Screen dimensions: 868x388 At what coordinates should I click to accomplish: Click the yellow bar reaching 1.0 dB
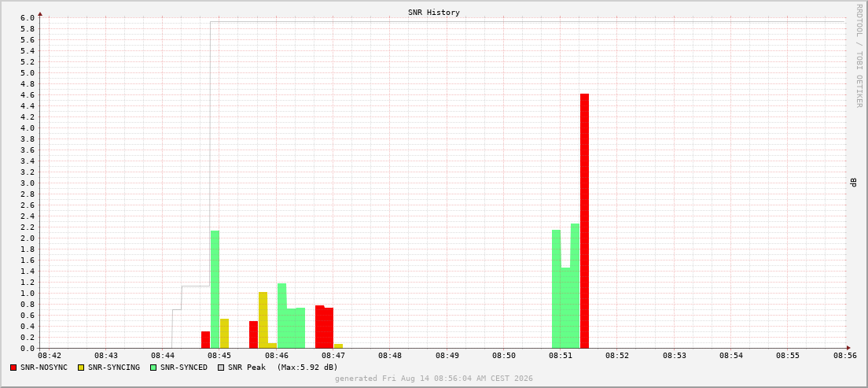(263, 320)
